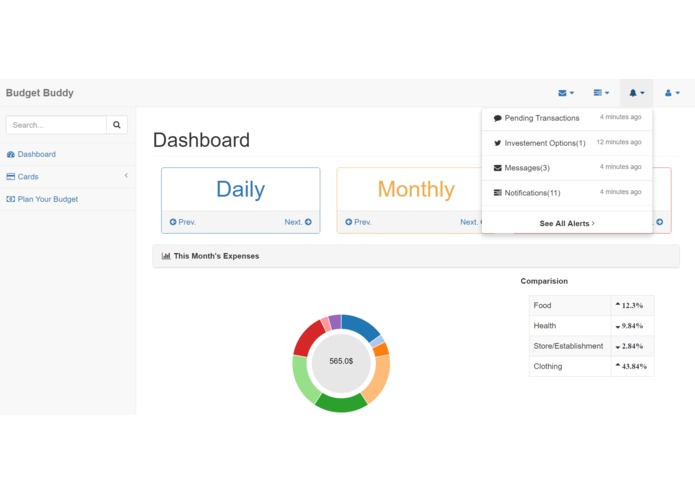Focus the Search input field
Screen dimensions: 695x494
pyautogui.click(x=56, y=125)
